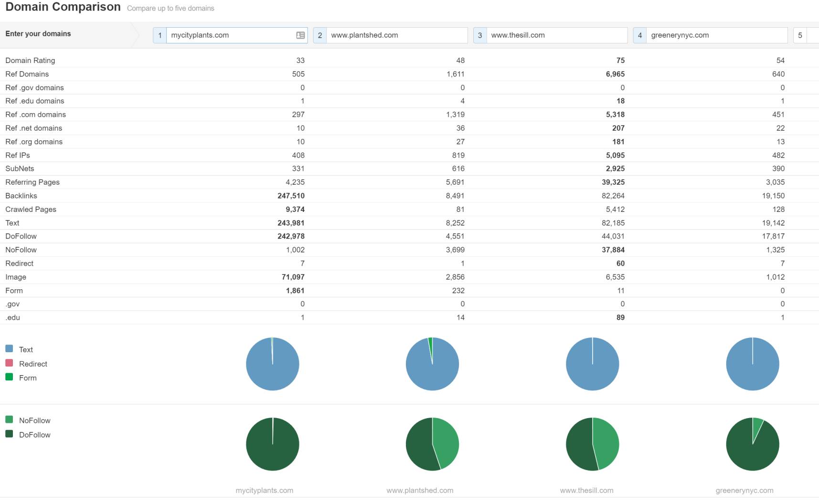Click the www.plantshed.com backlink type pie chart
Viewport: 819px width, 504px height.
433,364
